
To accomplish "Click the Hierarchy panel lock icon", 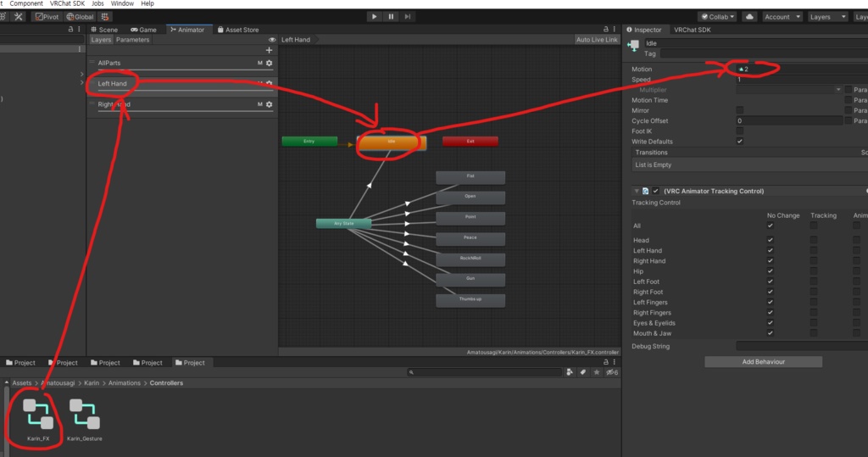I will (70, 30).
